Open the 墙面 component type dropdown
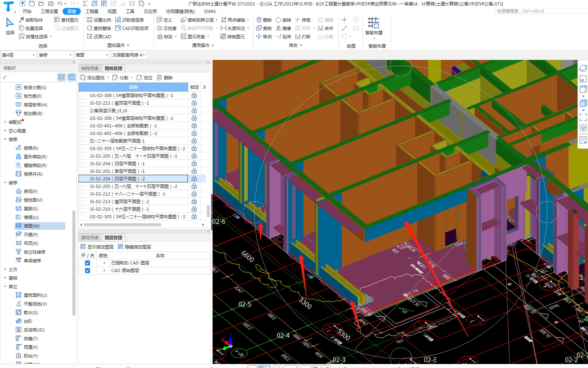588x368 pixels. pos(92,55)
